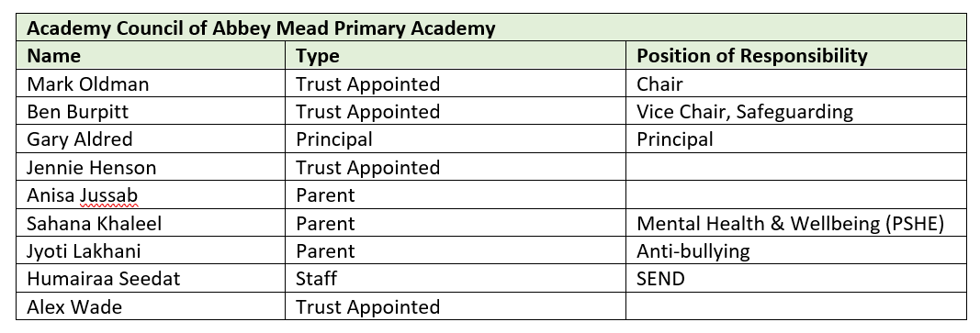This screenshot has width=980, height=333.
Task: Click the Anti-bullying cell
Action: (796, 250)
